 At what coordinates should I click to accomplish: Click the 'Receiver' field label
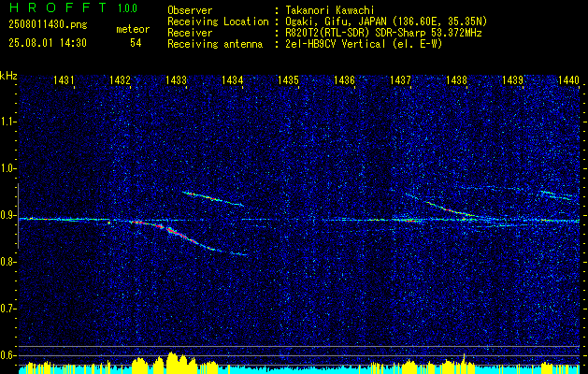(x=190, y=33)
